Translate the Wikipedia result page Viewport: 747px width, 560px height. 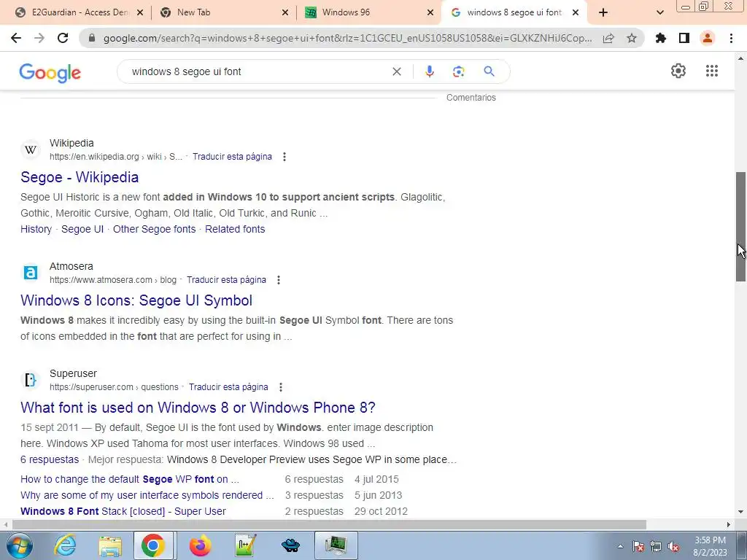point(232,157)
